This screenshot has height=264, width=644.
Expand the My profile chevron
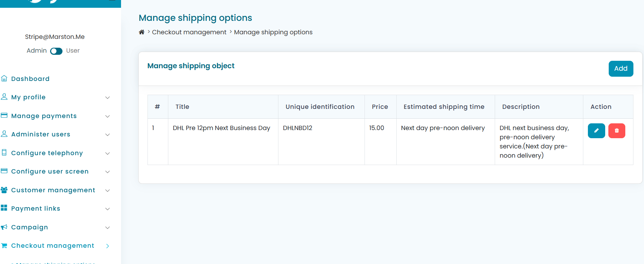point(108,98)
